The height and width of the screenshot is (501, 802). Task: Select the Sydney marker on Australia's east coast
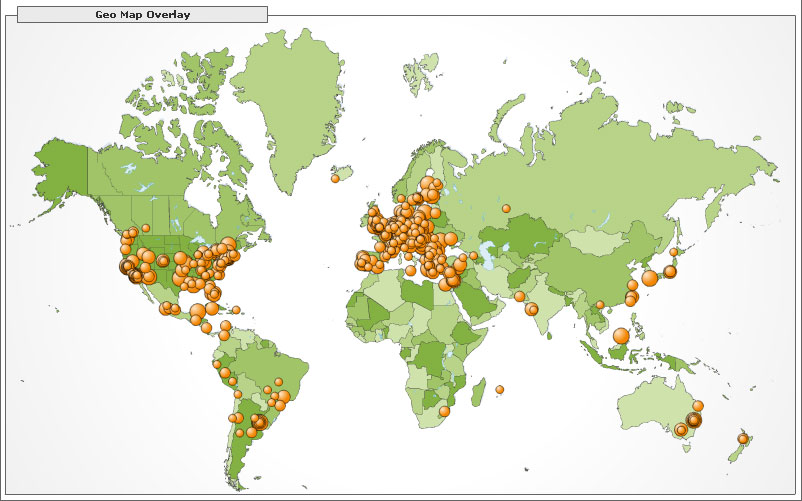(693, 421)
